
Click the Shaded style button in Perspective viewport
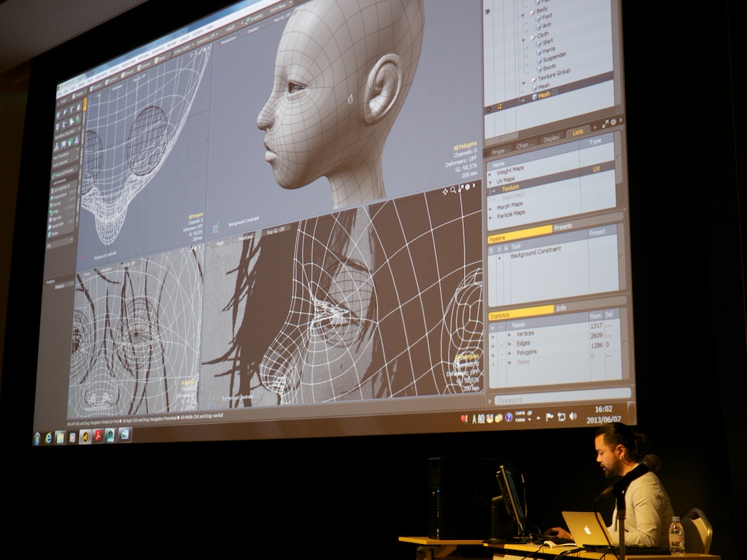pyautogui.click(x=253, y=29)
